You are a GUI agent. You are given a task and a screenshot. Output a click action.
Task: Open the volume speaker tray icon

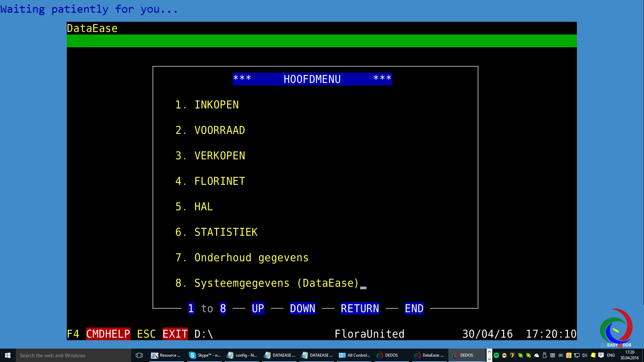pyautogui.click(x=585, y=355)
